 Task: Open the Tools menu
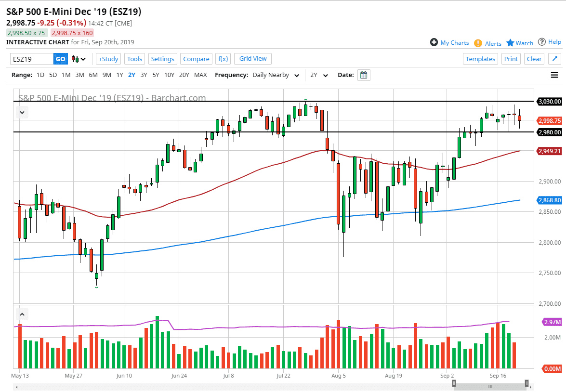(134, 59)
